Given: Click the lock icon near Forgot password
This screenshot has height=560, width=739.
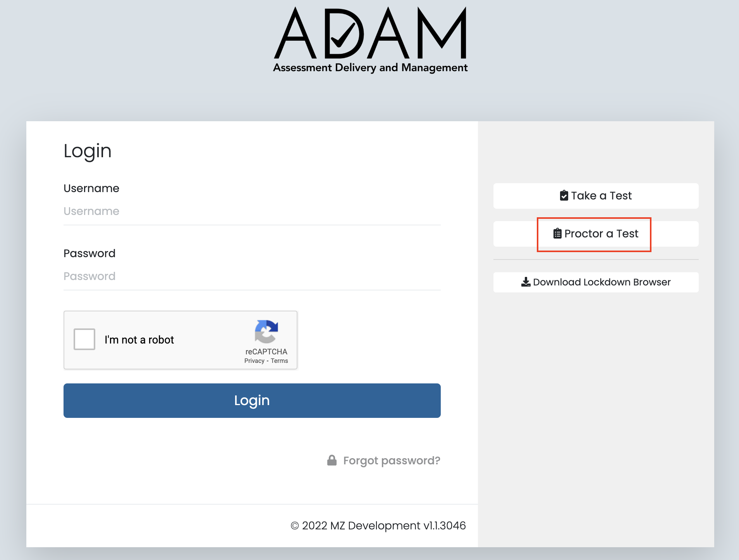Looking at the screenshot, I should click(x=332, y=460).
